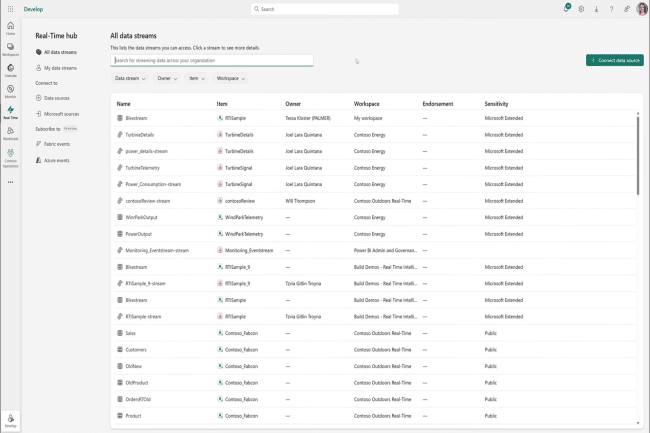The height and width of the screenshot is (433, 650).
Task: Click owner Will Thompson cell
Action: pyautogui.click(x=300, y=201)
